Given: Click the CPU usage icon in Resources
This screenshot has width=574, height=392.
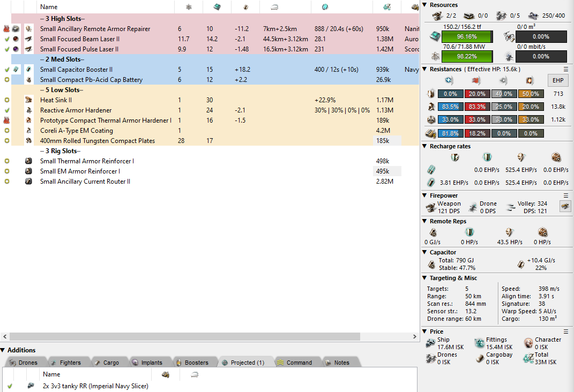Looking at the screenshot, I should [436, 36].
